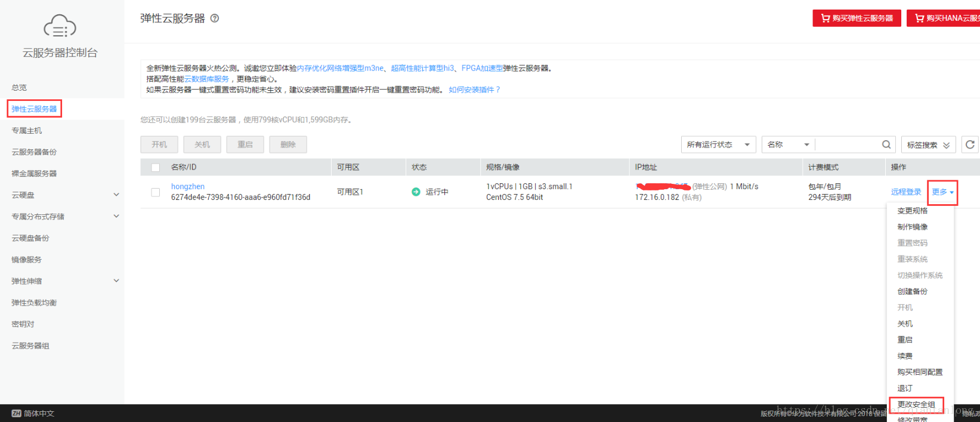
Task: Click the name search input field
Action: [x=848, y=144]
